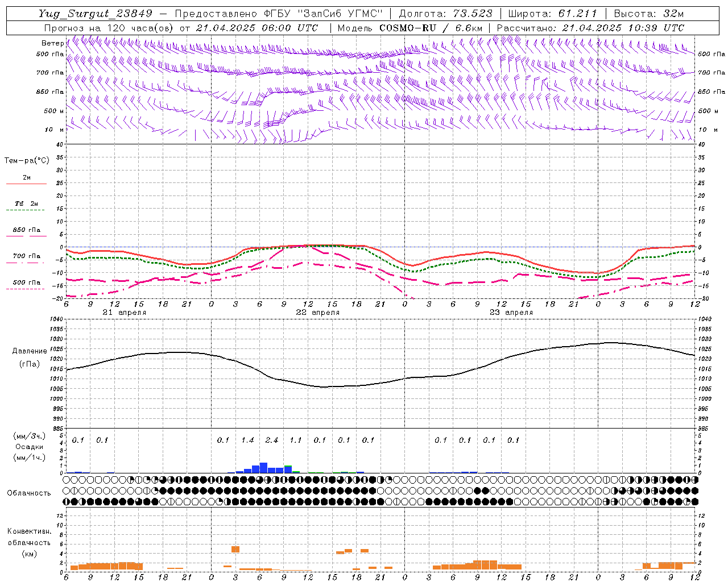Click the 2.4 precipitation value
728x582 pixels.
click(272, 440)
